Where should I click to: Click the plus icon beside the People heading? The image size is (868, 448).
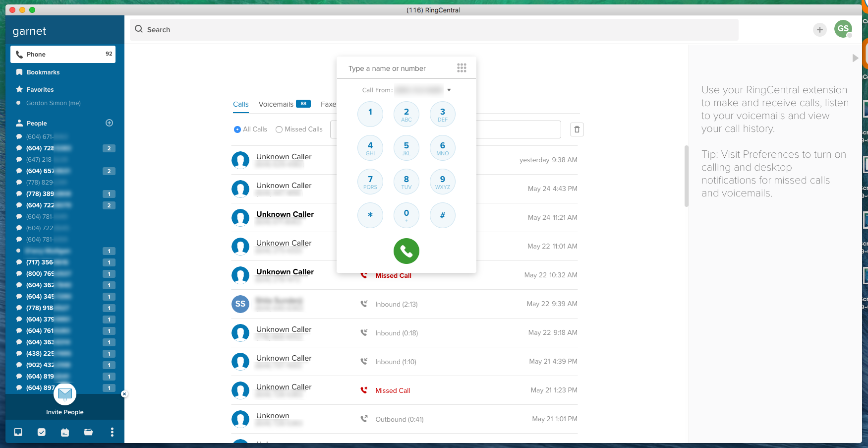pos(110,123)
